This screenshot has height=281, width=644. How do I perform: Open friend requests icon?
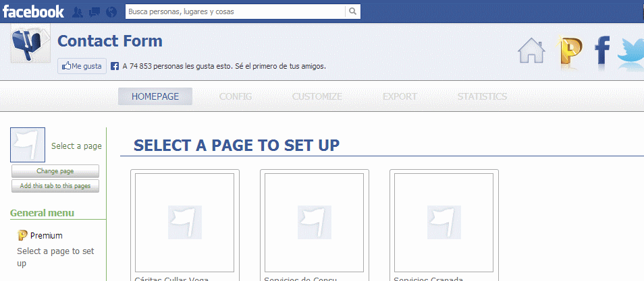click(78, 12)
